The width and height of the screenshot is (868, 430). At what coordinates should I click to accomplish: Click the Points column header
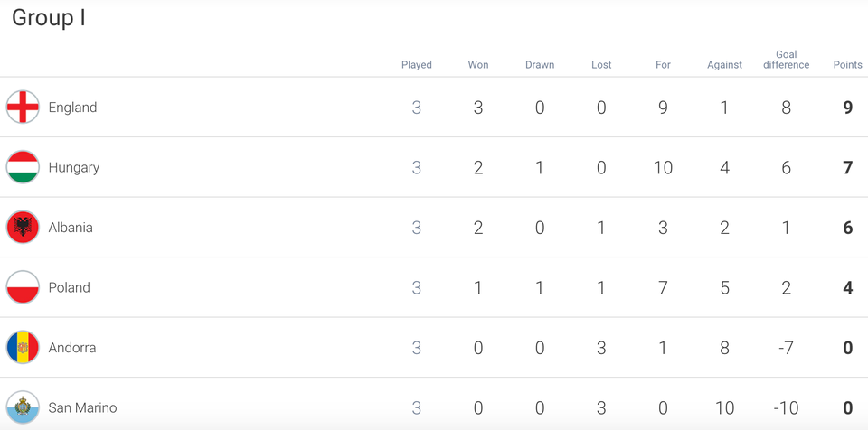click(848, 65)
